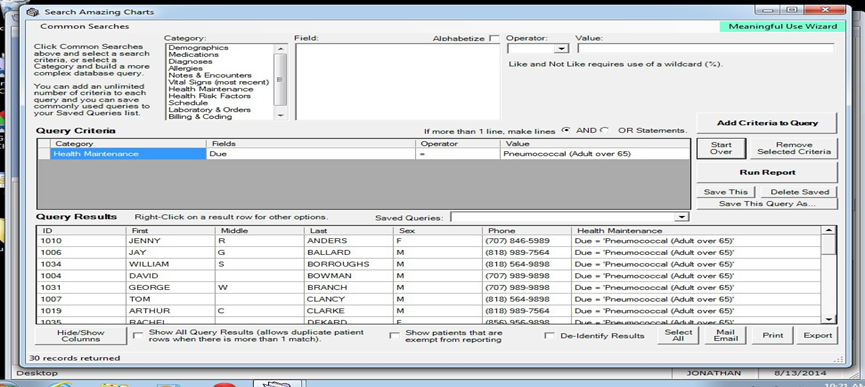This screenshot has width=865, height=387.
Task: Run the report
Action: pos(767,172)
